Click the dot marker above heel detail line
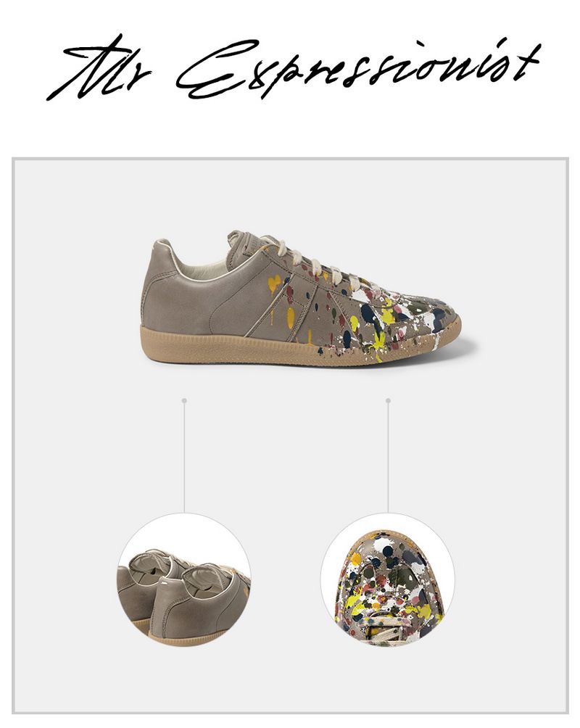580x728 pixels. coord(184,400)
